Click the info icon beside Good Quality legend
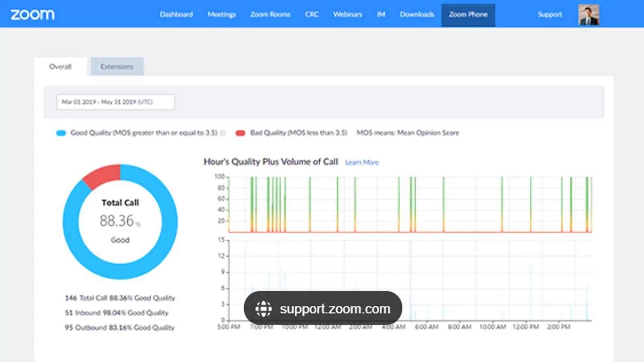This screenshot has height=362, width=644. 223,133
